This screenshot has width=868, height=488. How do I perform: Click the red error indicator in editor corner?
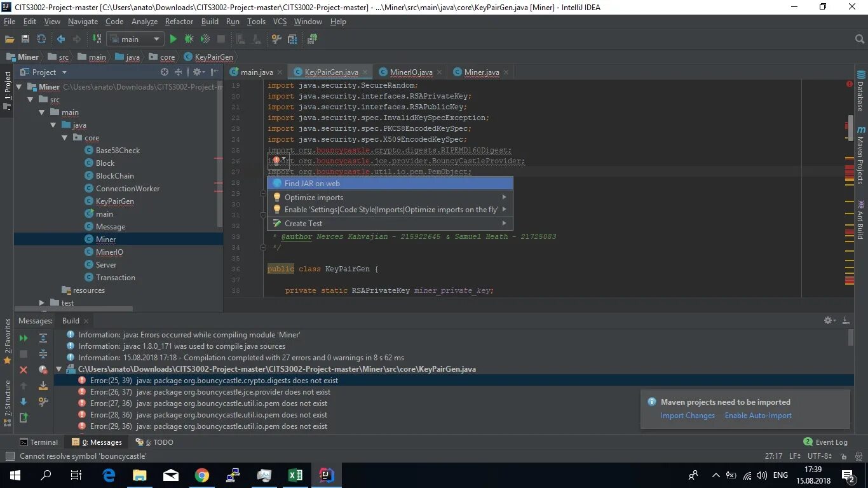tap(850, 84)
